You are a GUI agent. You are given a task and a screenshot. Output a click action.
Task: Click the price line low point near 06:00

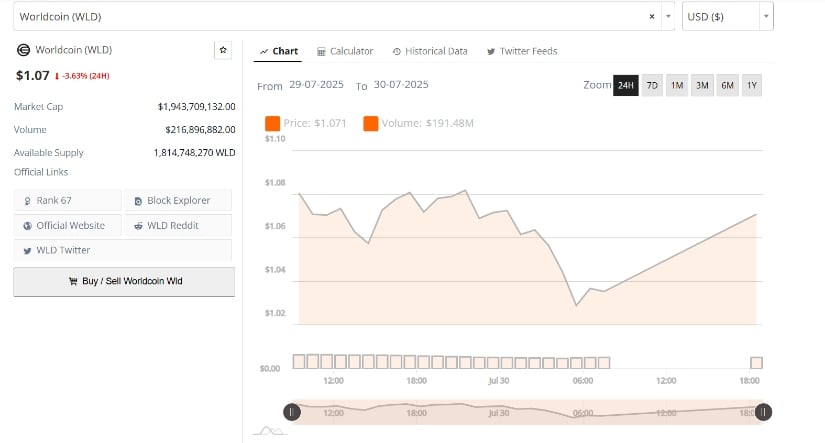click(x=576, y=305)
